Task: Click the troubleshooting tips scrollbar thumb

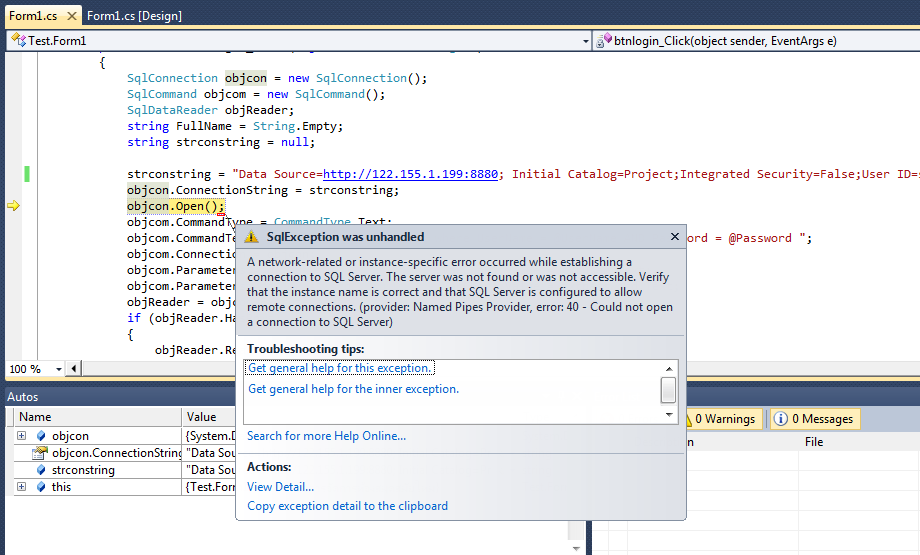Action: (x=668, y=390)
